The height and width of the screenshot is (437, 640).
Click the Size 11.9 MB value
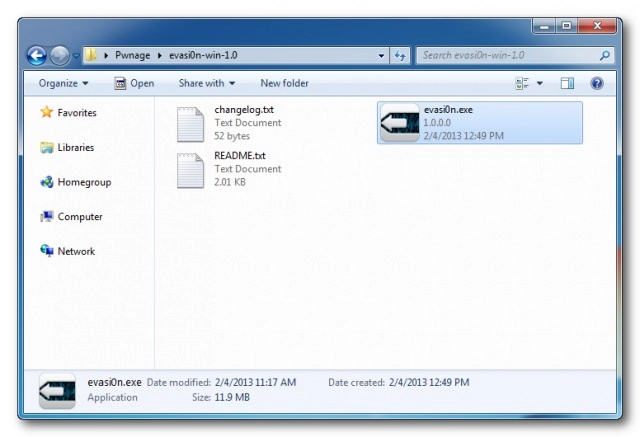click(x=232, y=397)
